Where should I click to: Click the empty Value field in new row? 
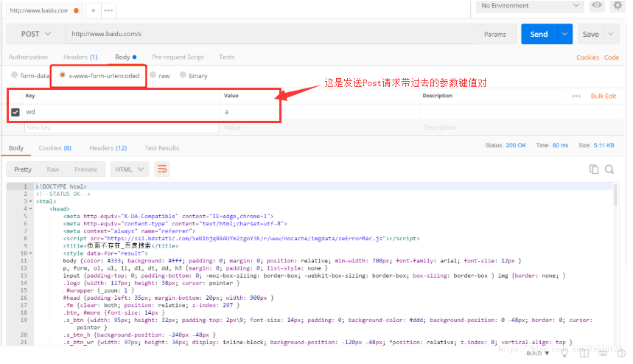tap(320, 127)
